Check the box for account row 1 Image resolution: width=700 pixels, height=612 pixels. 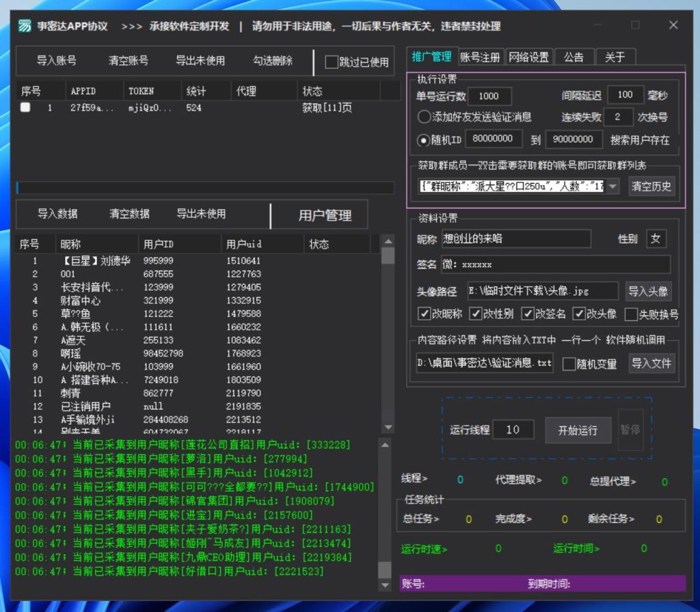25,108
